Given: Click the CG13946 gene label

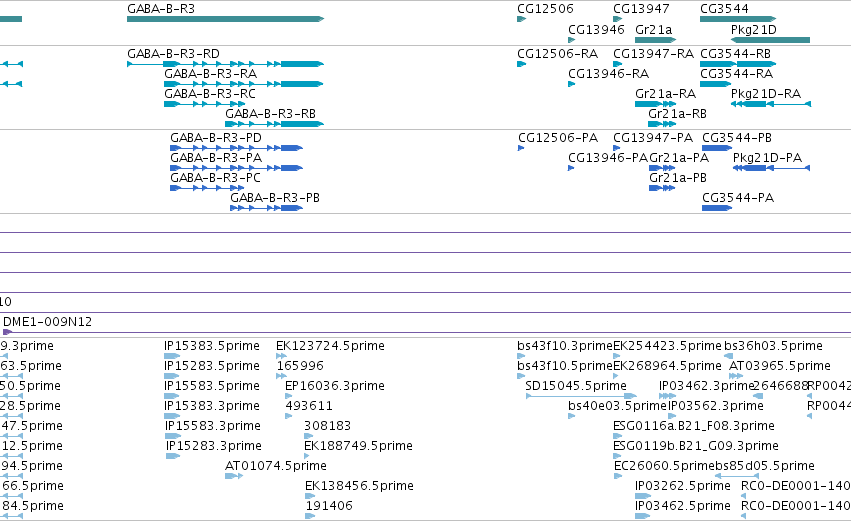Looking at the screenshot, I should (596, 29).
